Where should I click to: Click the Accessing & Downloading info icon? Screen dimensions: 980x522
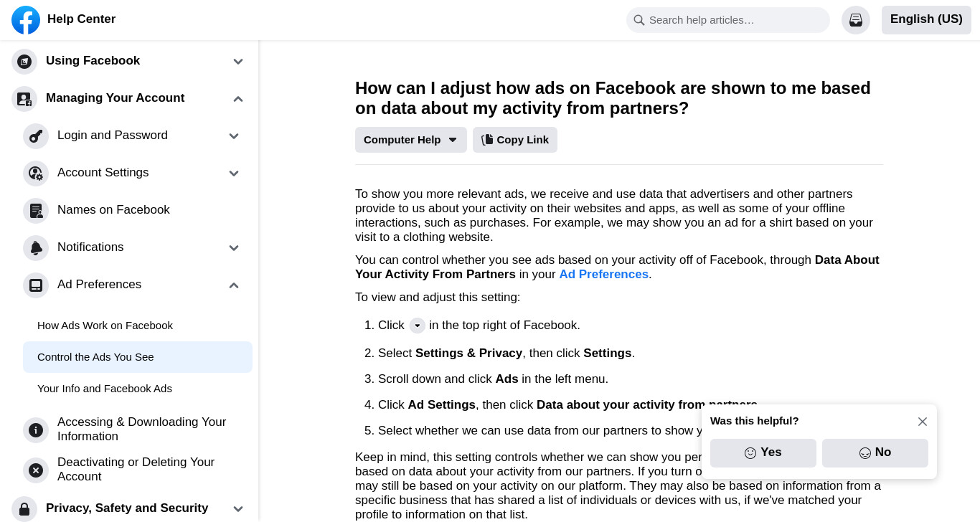coord(36,430)
